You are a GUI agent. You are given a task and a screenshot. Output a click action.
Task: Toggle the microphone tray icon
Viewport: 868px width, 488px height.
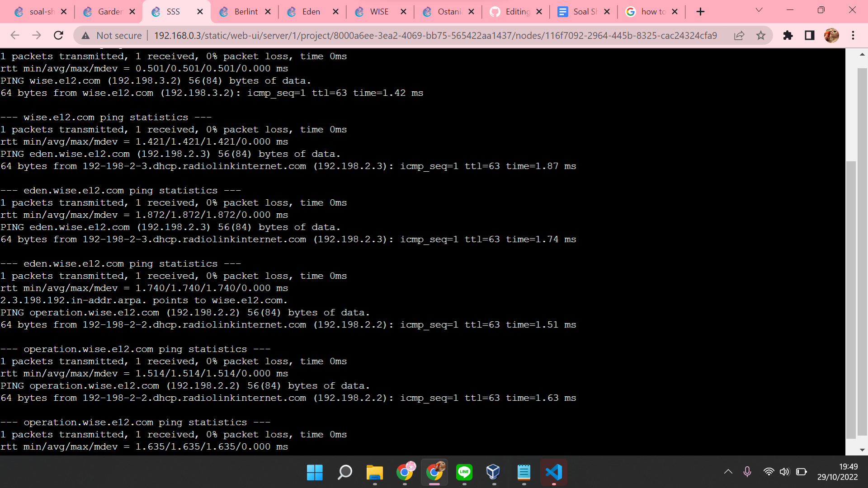(x=747, y=471)
